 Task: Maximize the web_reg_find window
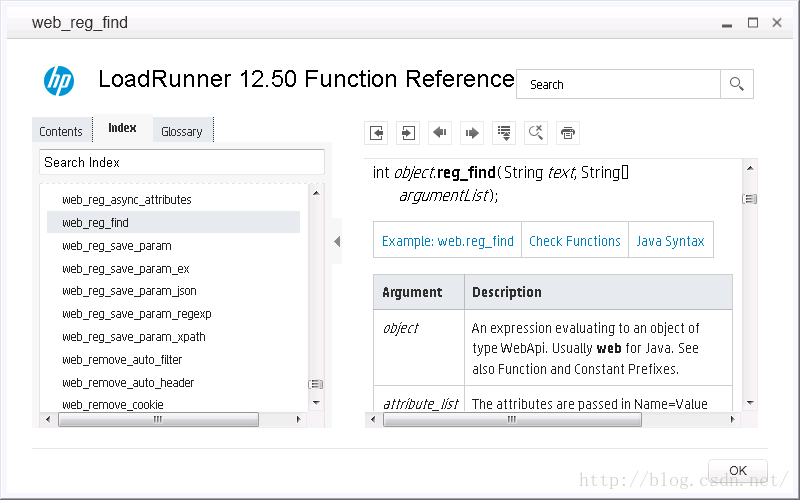click(753, 22)
